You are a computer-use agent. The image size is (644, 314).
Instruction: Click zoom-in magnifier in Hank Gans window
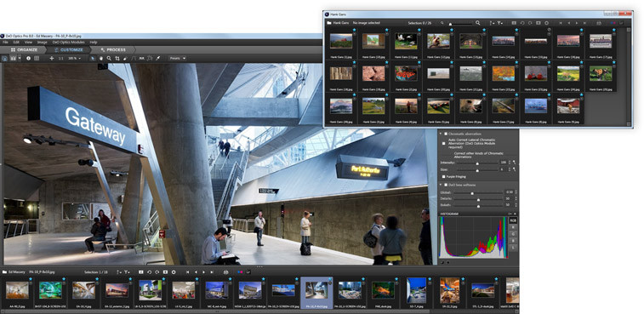tap(477, 23)
